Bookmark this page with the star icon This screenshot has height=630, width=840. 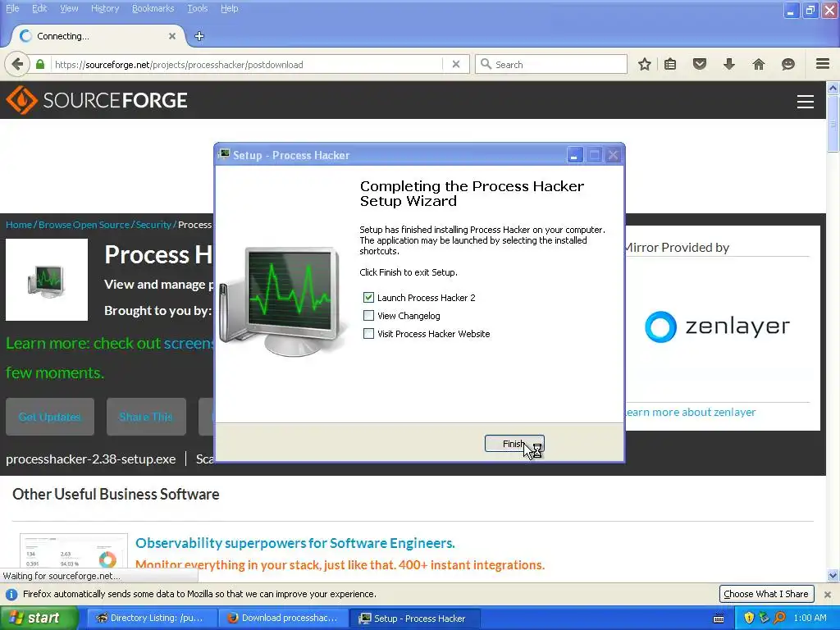pyautogui.click(x=645, y=64)
